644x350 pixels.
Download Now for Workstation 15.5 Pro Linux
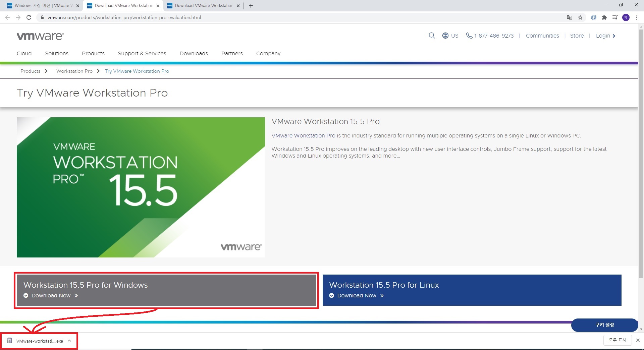(357, 295)
